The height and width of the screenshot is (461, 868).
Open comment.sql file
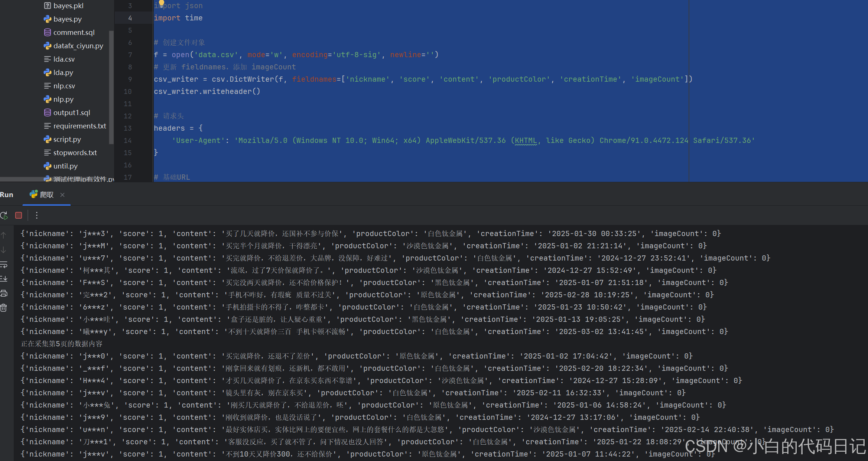pos(74,32)
